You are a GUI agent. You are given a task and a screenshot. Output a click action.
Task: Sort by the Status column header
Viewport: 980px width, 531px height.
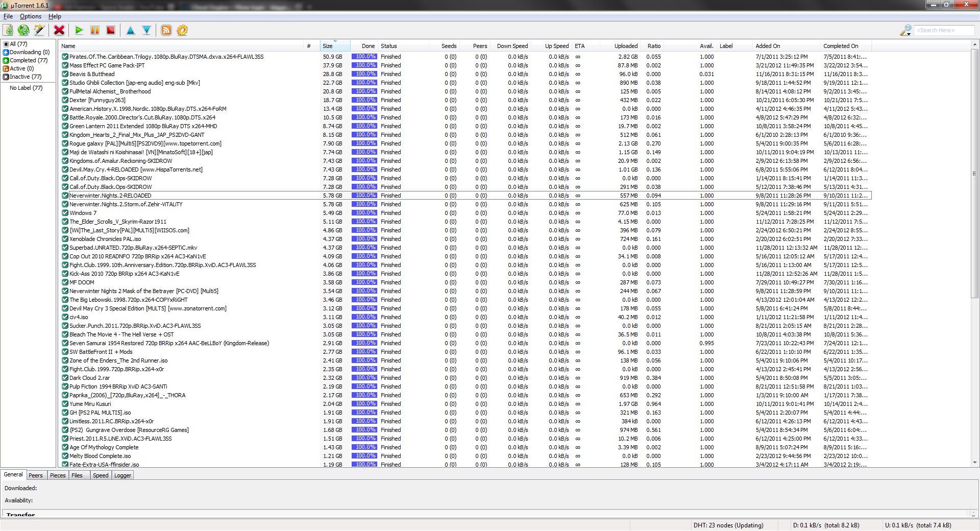point(403,46)
